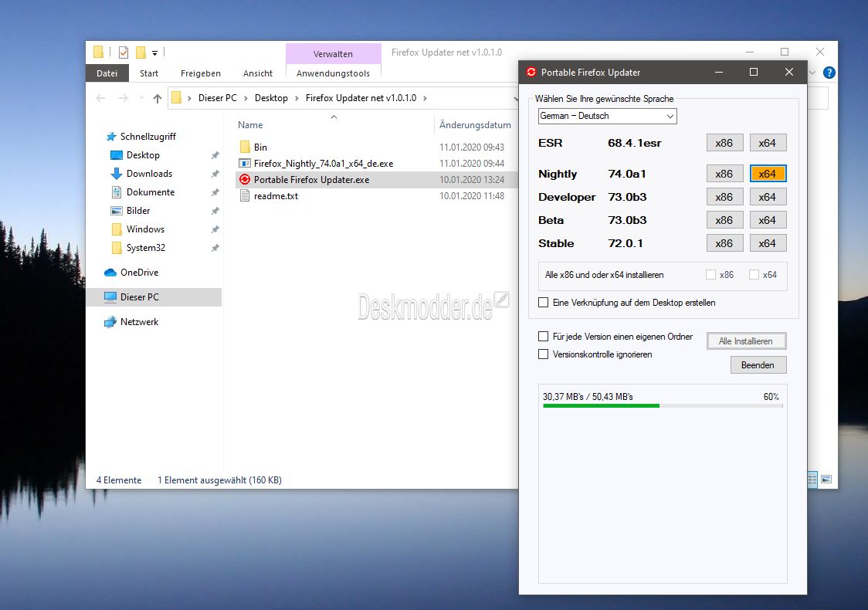Click the 'Firefox Updater net v1.0.1.0' breadcrumb
868x610 pixels.
361,98
